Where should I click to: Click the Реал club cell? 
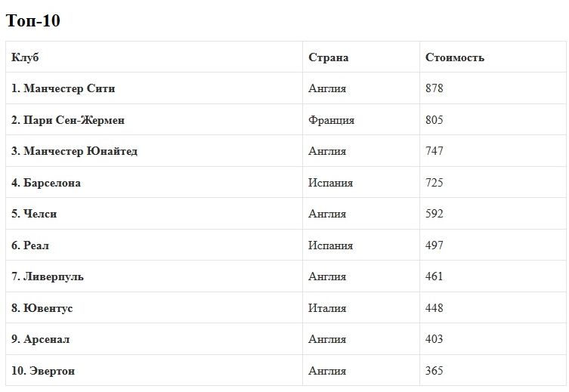tap(30, 245)
